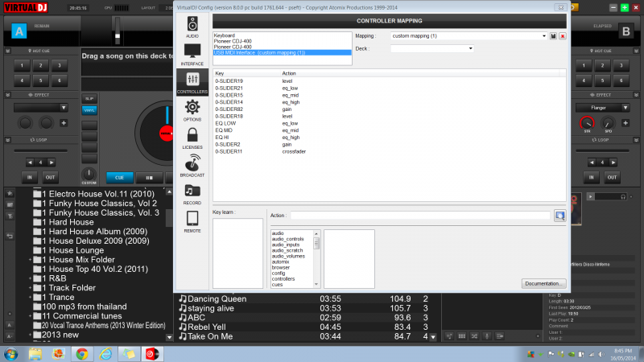Screen dimensions: 644x362
Task: Expand the 1 Track Folder item
Action: pos(30,288)
